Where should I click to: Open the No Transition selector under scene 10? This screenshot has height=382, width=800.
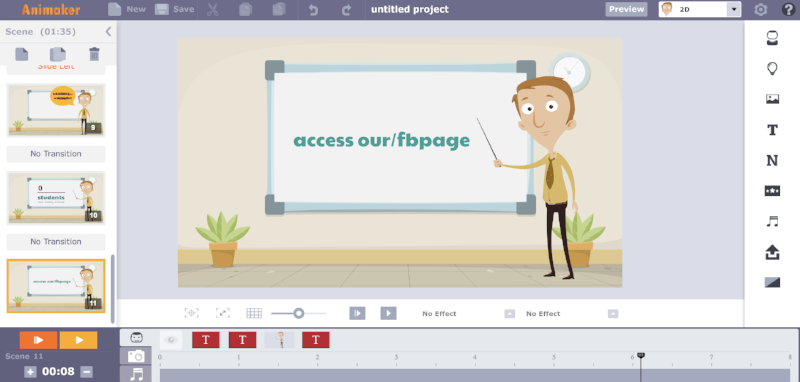tap(56, 242)
